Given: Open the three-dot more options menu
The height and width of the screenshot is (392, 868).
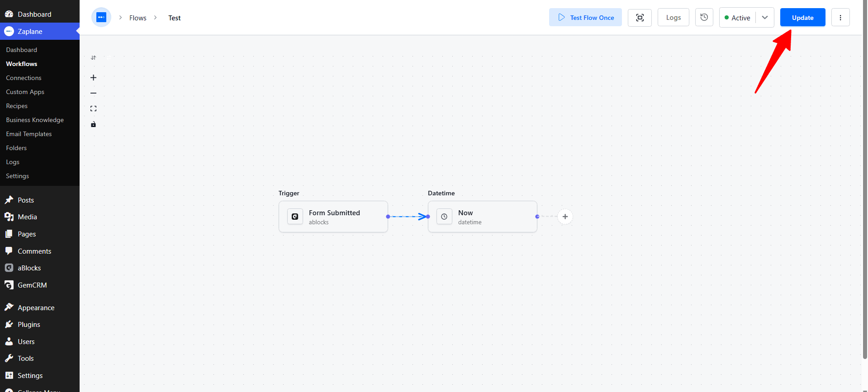Looking at the screenshot, I should (x=840, y=18).
